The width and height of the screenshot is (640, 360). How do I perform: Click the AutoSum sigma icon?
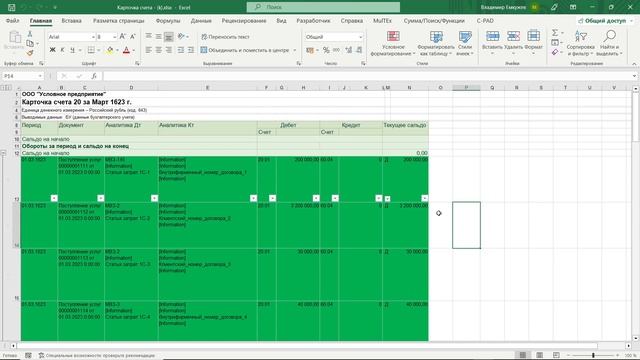pyautogui.click(x=555, y=33)
